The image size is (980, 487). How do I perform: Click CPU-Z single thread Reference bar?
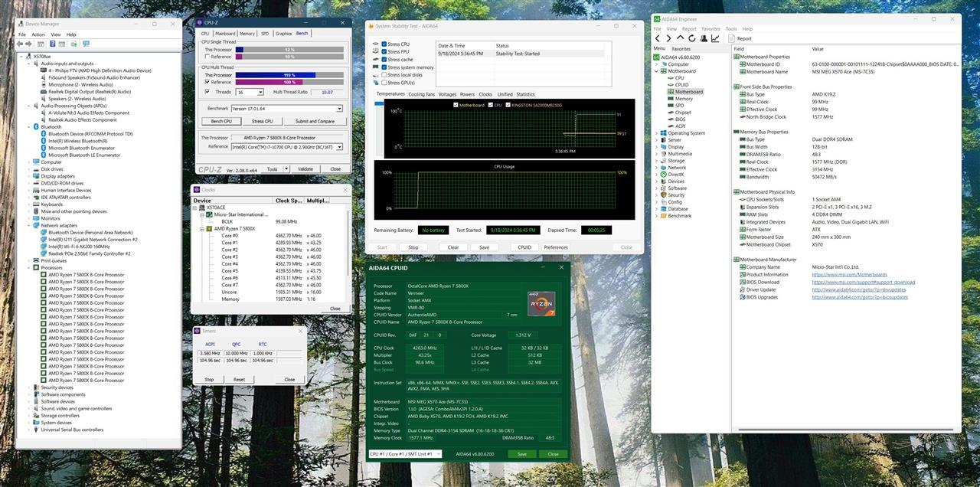coord(289,57)
